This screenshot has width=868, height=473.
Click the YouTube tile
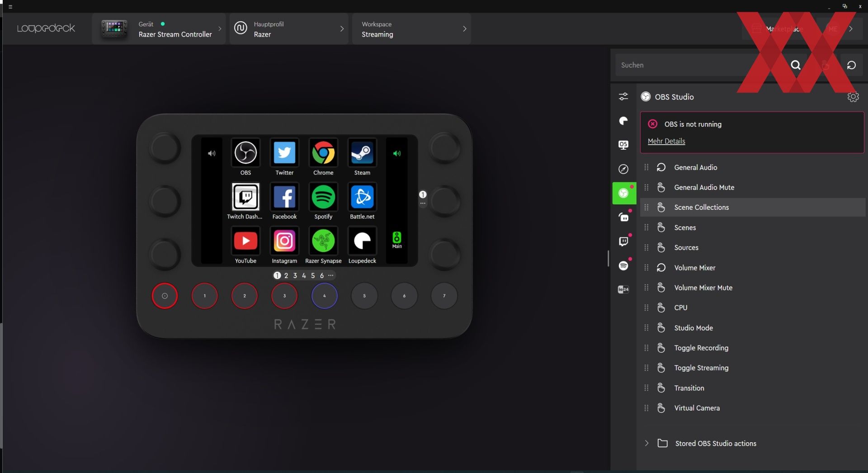click(245, 241)
